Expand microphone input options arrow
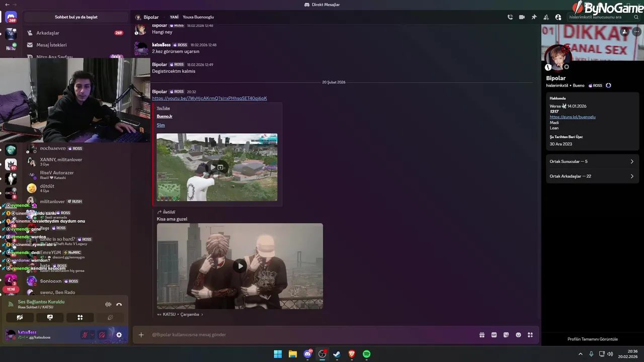The height and width of the screenshot is (362, 644). tap(92, 335)
